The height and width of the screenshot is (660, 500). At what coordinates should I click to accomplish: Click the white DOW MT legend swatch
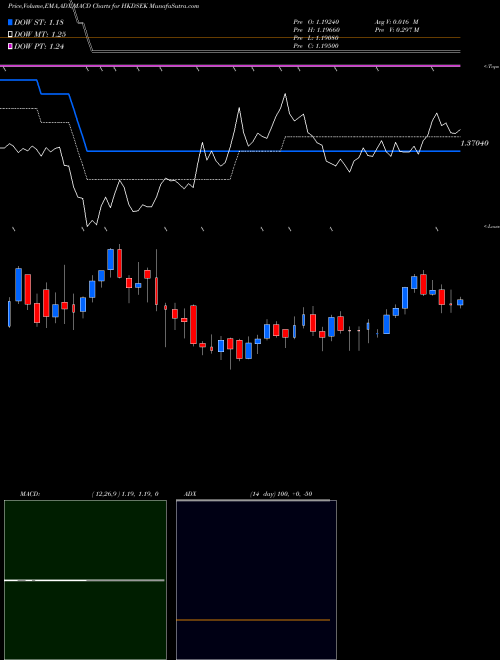(11, 34)
